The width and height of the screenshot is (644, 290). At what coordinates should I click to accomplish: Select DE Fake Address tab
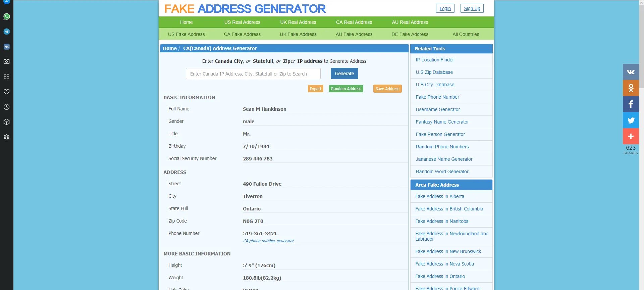coord(410,34)
